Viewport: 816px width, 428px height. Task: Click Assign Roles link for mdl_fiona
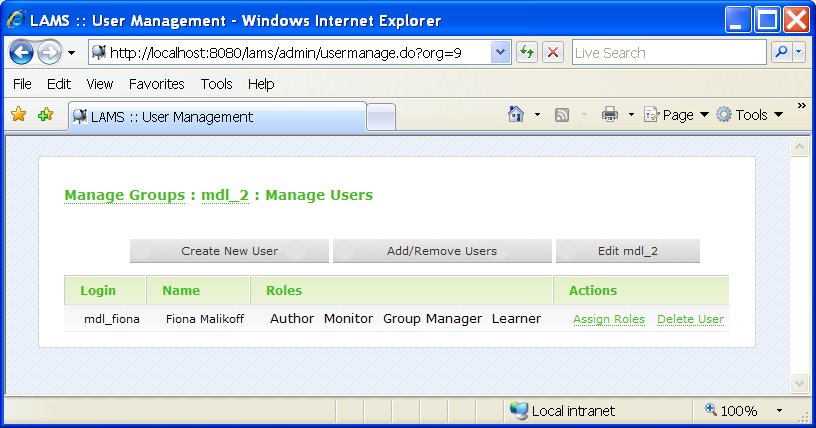[x=608, y=319]
